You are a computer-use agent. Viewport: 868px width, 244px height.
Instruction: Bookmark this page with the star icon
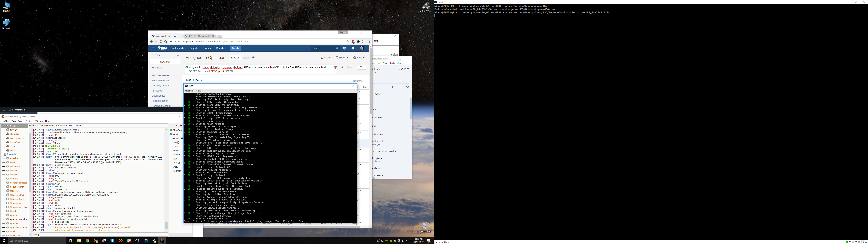coord(347,42)
